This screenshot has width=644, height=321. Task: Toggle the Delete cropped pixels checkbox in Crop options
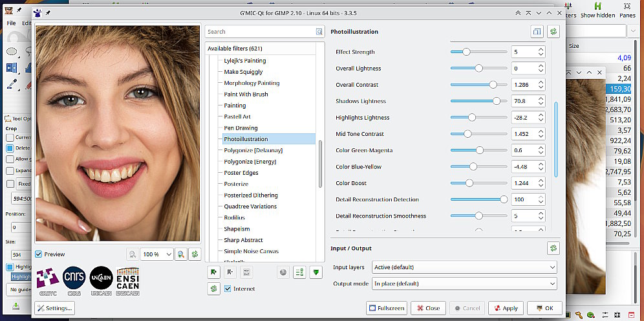coord(10,148)
